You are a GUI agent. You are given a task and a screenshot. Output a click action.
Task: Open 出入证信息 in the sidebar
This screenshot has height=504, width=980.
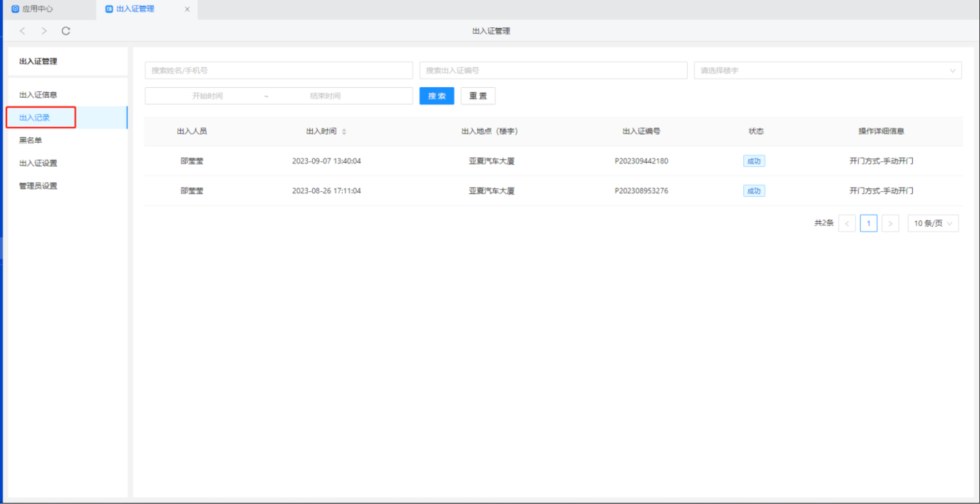point(38,95)
